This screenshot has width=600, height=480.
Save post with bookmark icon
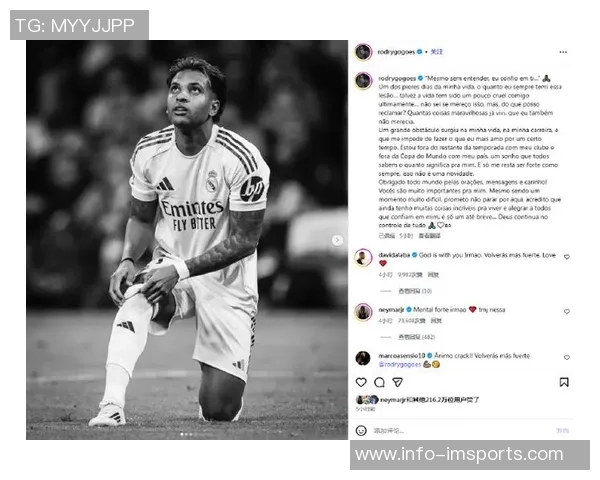(x=564, y=382)
